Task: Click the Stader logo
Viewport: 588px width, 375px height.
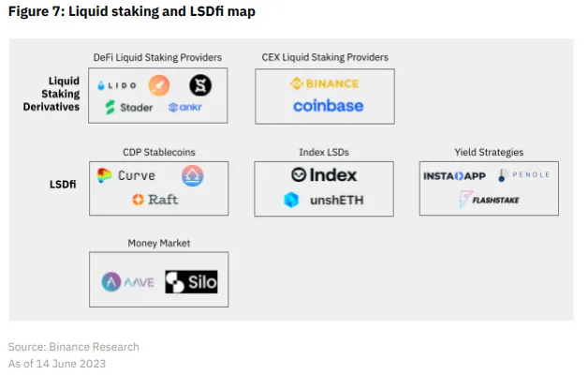Action: [x=129, y=108]
